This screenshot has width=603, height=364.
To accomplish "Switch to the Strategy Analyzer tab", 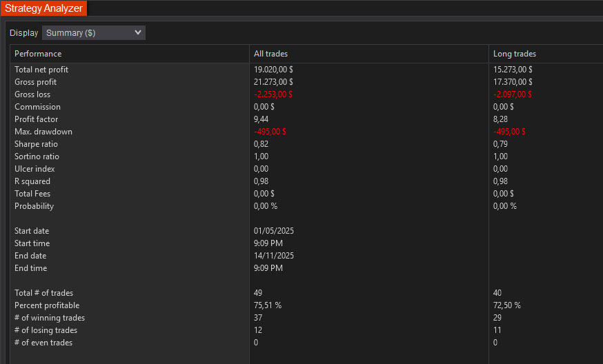I will coord(43,8).
